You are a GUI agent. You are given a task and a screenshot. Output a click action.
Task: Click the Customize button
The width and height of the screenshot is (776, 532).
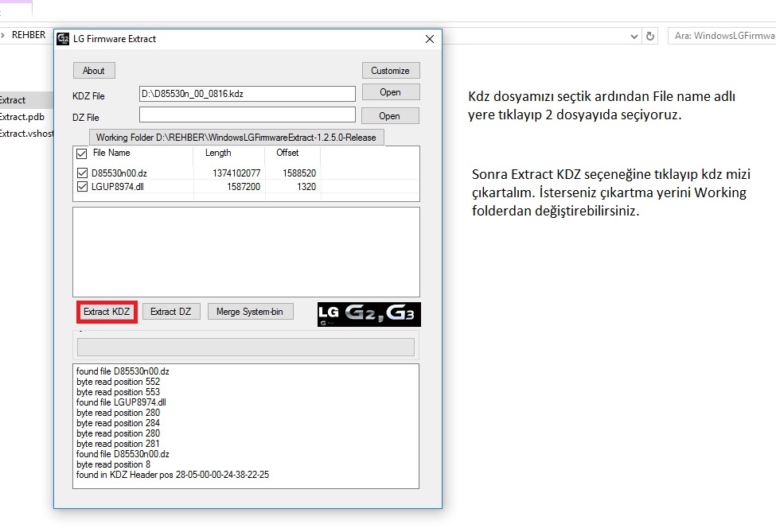tap(391, 71)
